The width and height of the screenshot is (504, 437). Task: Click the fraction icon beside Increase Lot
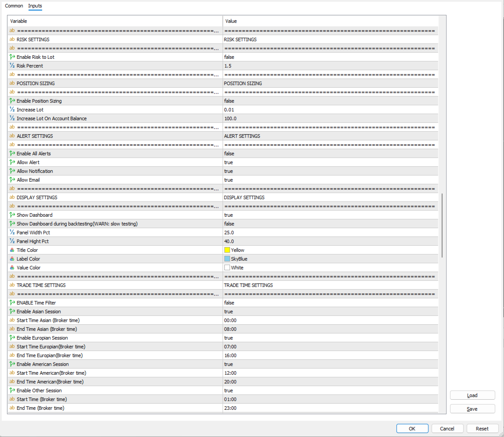(x=12, y=110)
